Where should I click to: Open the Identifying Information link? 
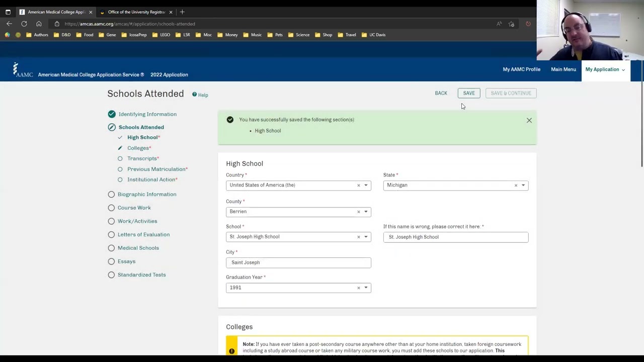[147, 114]
